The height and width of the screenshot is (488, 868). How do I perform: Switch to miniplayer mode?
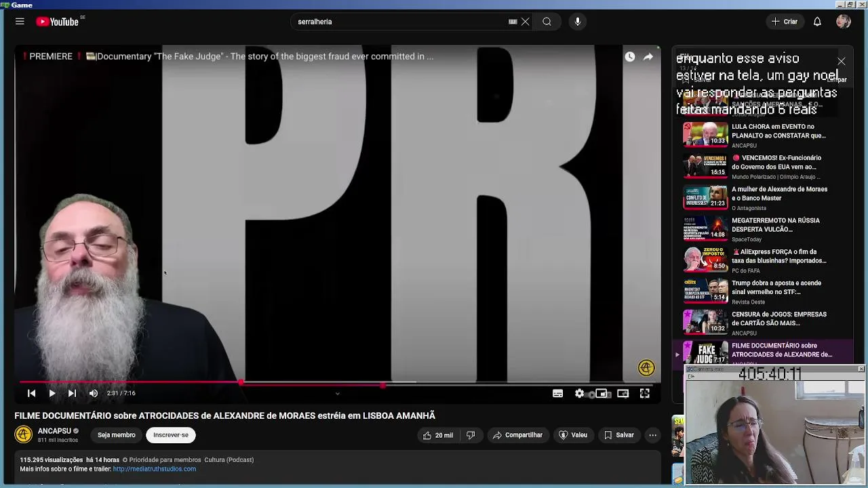click(601, 393)
